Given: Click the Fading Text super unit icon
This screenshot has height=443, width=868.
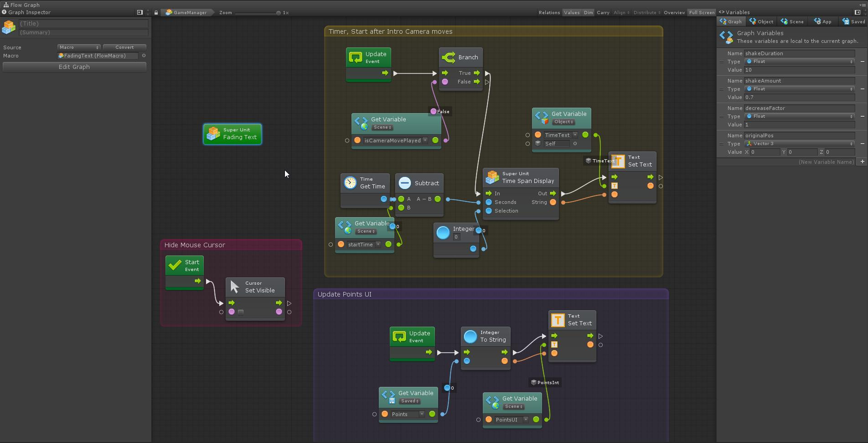Looking at the screenshot, I should tap(213, 134).
